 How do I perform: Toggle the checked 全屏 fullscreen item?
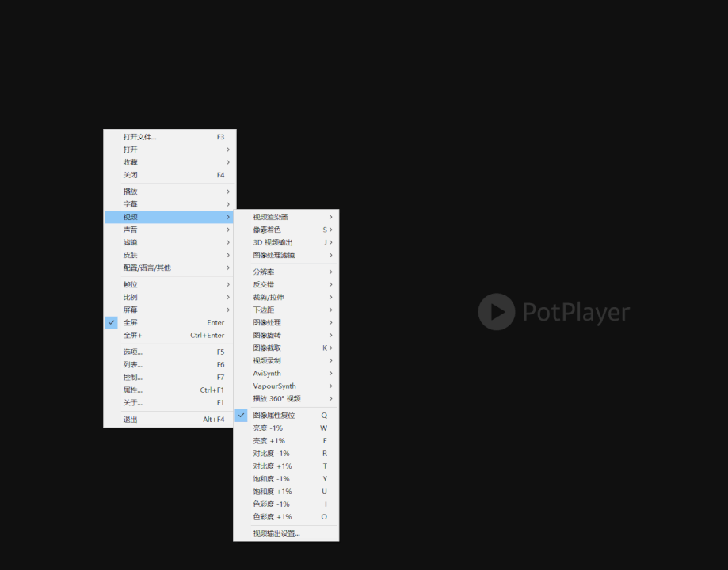[170, 322]
